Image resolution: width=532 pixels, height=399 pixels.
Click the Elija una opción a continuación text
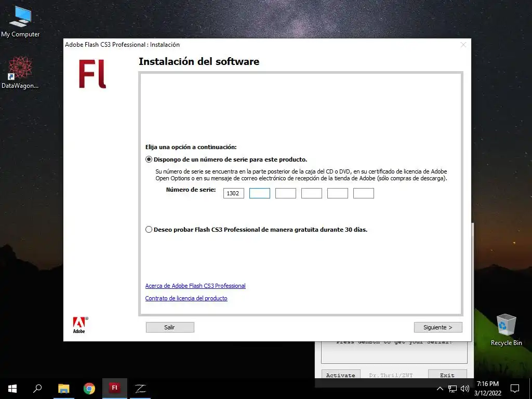191,147
